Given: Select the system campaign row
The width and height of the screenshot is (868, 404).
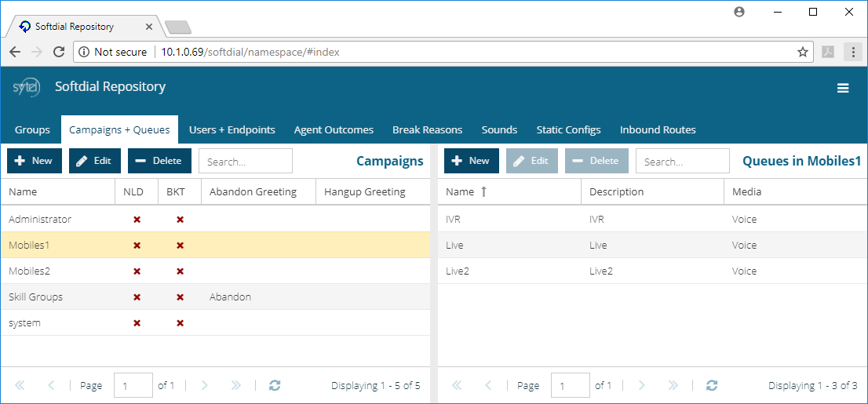Looking at the screenshot, I should (x=215, y=322).
